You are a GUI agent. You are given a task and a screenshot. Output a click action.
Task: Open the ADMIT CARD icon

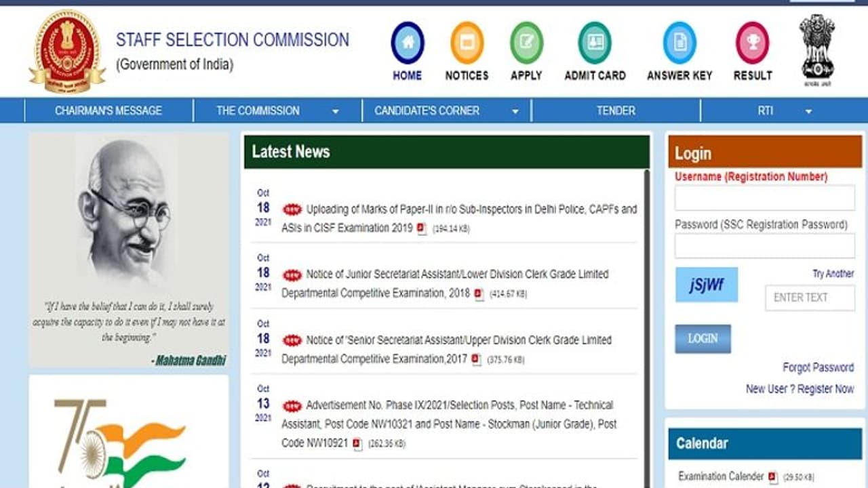pyautogui.click(x=595, y=42)
